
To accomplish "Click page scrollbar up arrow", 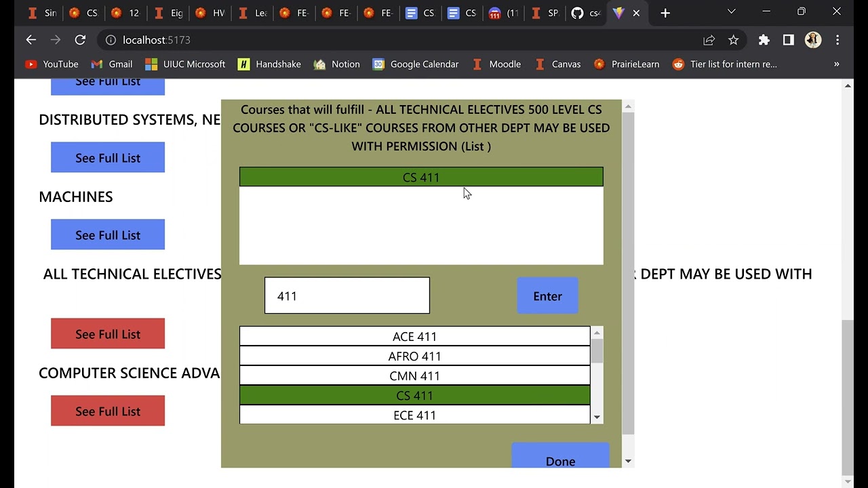I will click(x=848, y=86).
